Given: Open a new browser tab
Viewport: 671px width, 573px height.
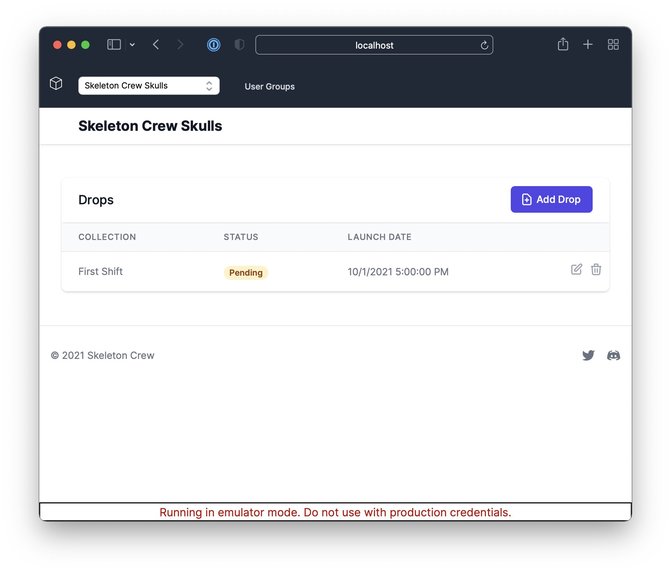Looking at the screenshot, I should click(588, 45).
